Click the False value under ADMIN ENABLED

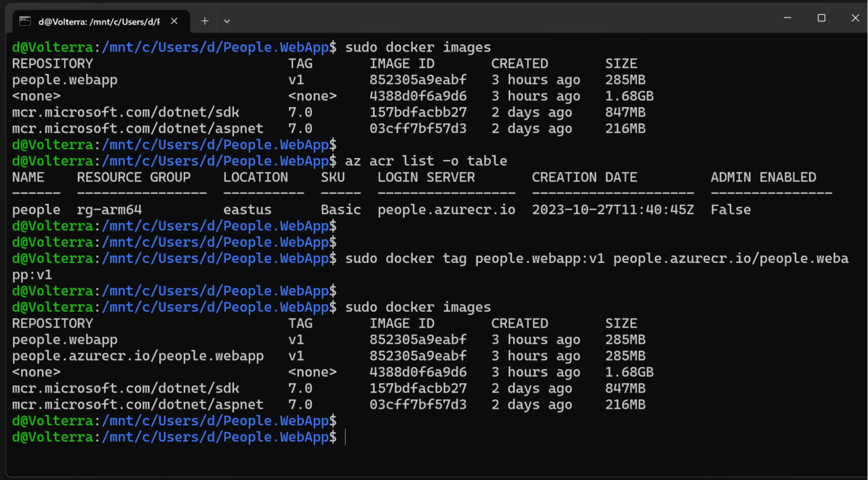click(730, 209)
